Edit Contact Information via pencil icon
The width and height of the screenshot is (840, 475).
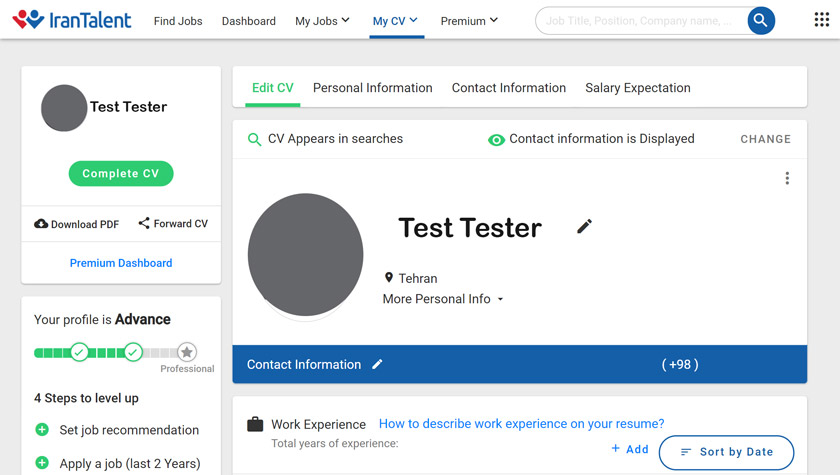[x=377, y=365]
